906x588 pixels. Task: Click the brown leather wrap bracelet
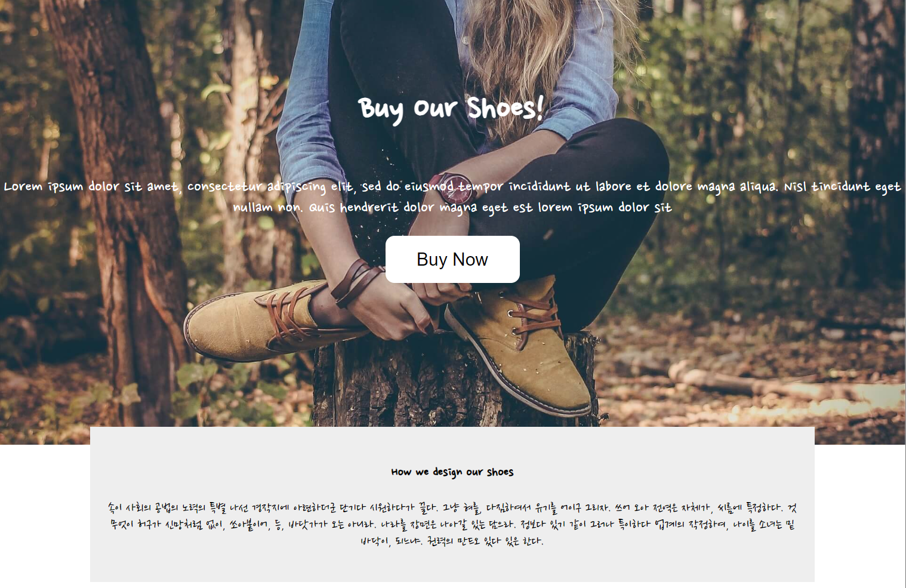pos(357,282)
